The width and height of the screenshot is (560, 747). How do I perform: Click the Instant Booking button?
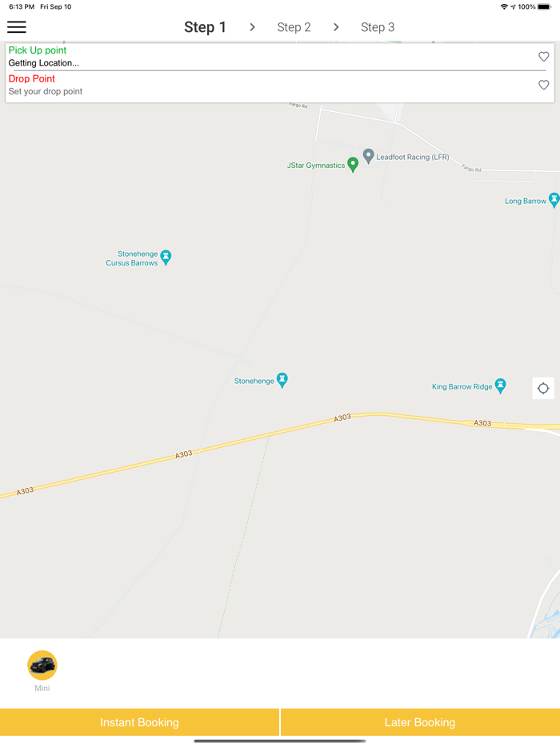pyautogui.click(x=139, y=722)
